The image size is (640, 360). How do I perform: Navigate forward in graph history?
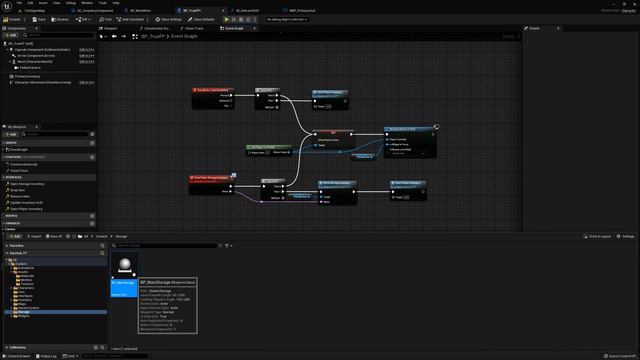tap(124, 36)
